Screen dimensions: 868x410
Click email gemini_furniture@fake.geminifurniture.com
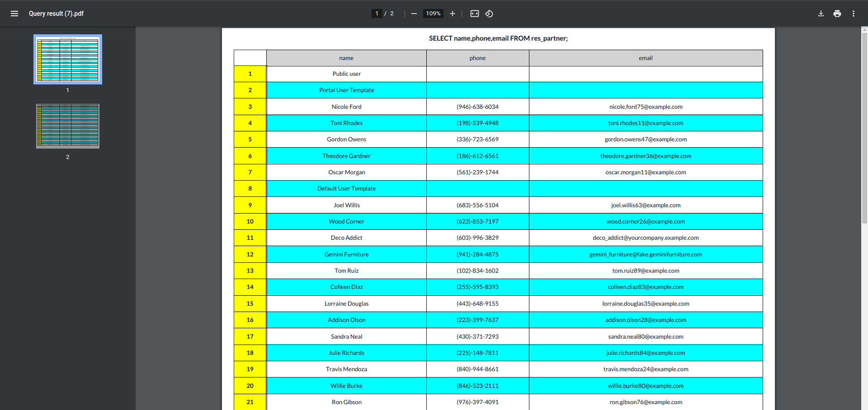tap(646, 254)
